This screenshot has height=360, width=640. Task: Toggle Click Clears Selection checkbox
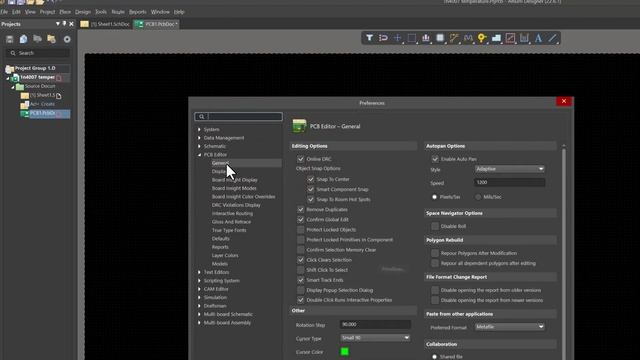[301, 260]
